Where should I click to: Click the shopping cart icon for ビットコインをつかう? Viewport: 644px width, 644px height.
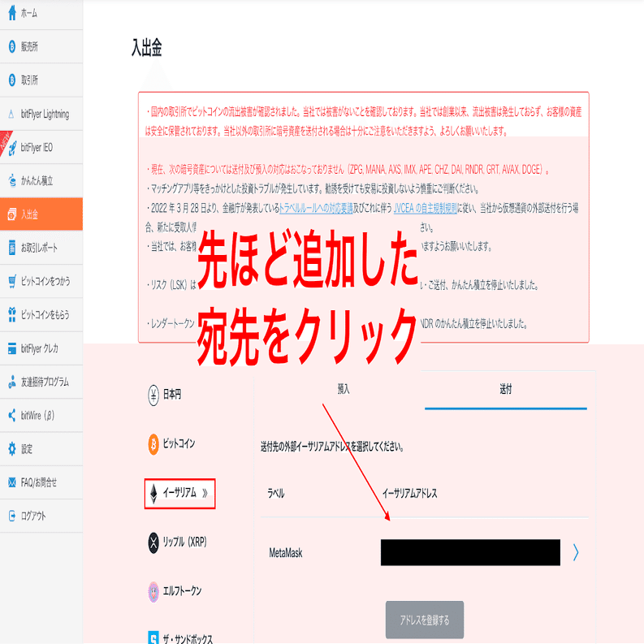(12, 281)
